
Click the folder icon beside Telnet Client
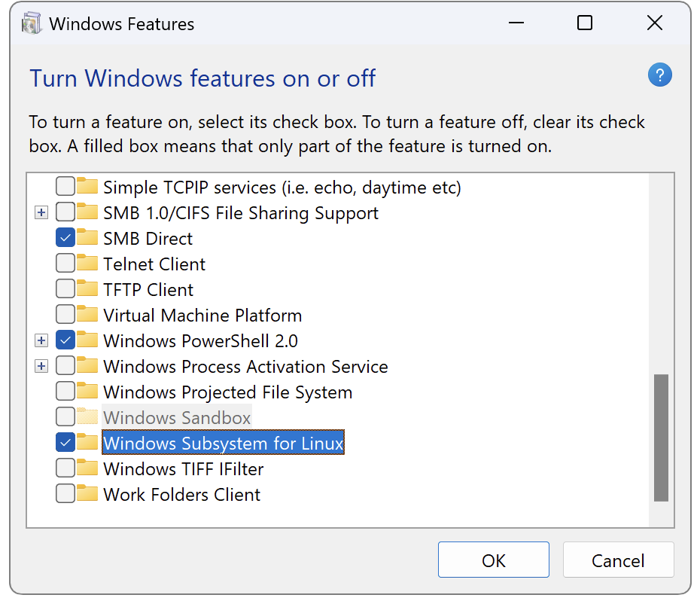point(87,263)
